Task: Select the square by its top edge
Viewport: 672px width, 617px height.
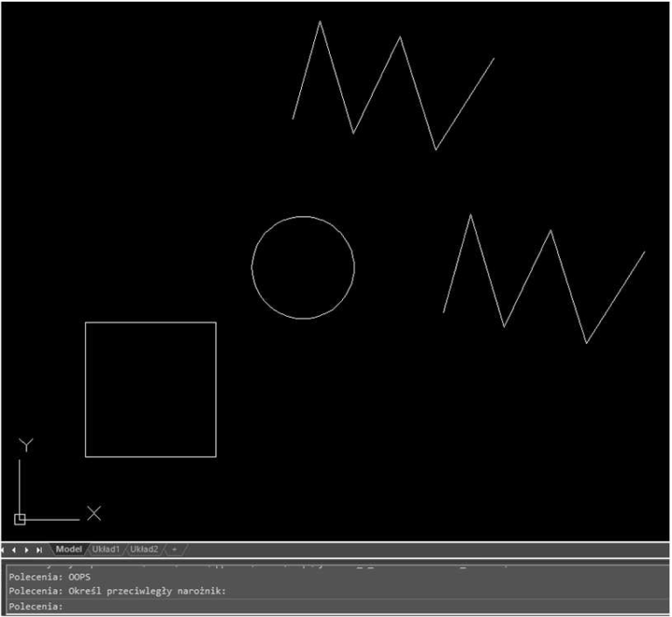Action: pyautogui.click(x=150, y=323)
